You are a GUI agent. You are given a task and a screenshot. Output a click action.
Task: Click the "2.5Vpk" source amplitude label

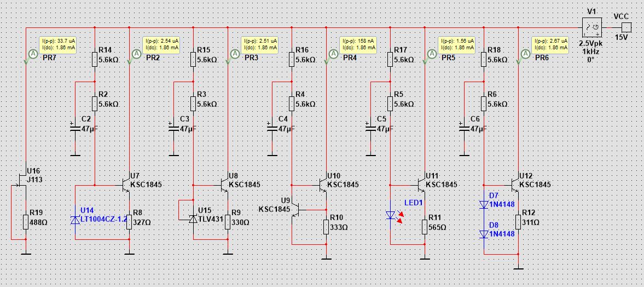(591, 43)
